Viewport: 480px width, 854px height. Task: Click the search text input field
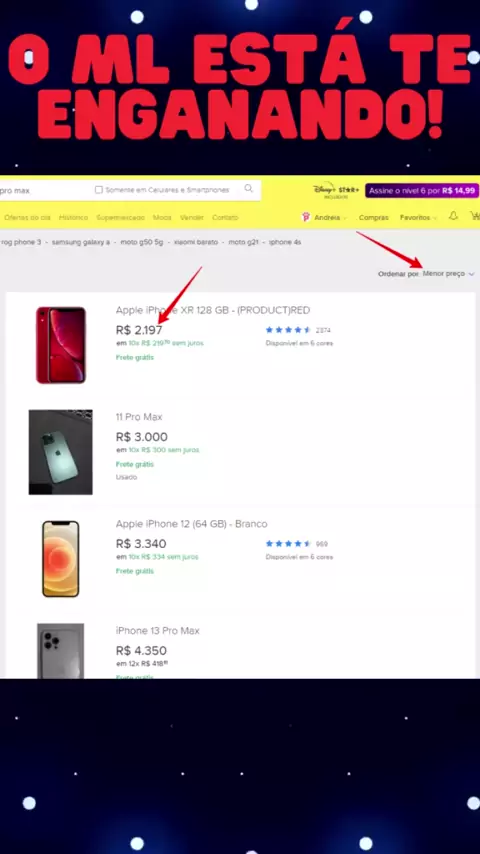[x=44, y=191]
